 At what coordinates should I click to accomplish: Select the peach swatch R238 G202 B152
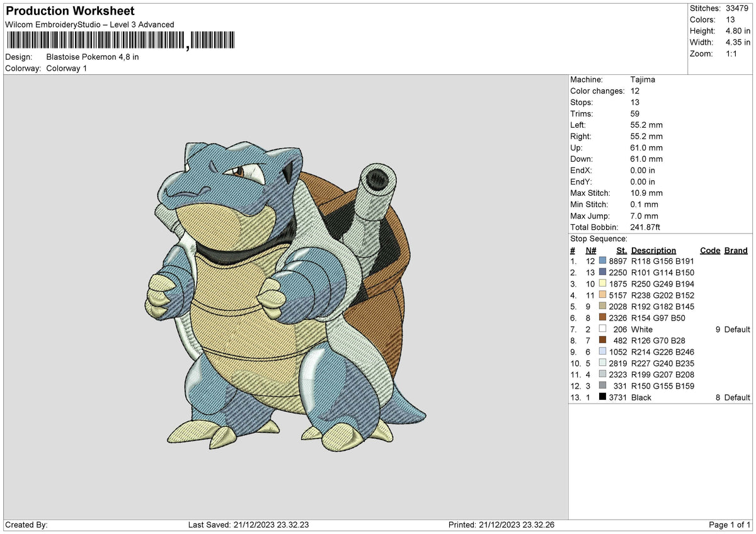click(602, 295)
